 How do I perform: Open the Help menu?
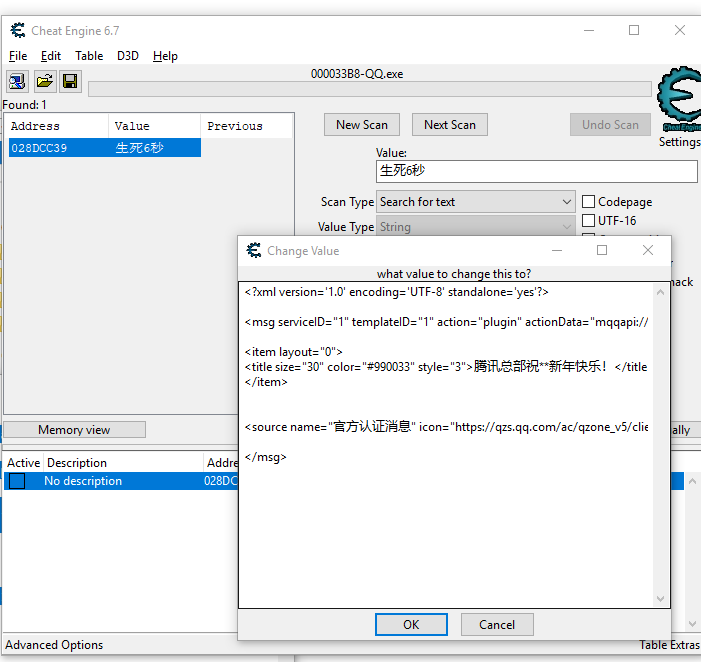point(165,56)
